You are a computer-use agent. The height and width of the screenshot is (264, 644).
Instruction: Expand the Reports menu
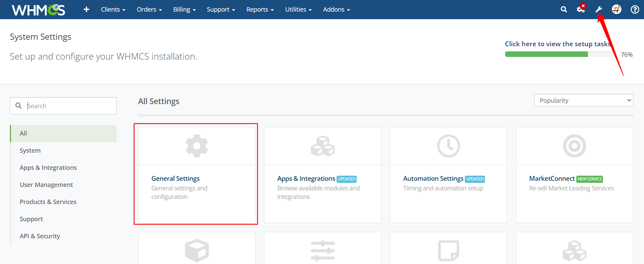click(x=260, y=10)
